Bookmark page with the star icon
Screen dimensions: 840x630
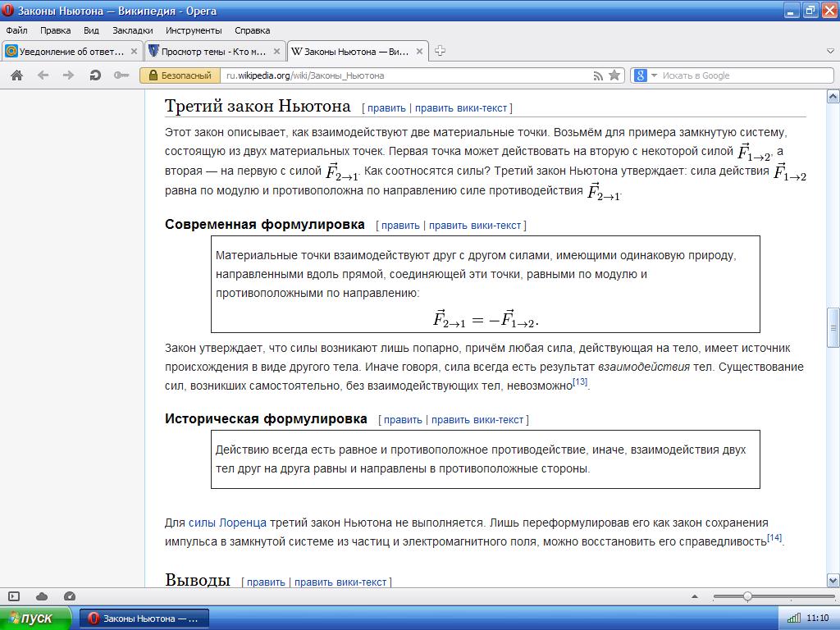point(614,75)
